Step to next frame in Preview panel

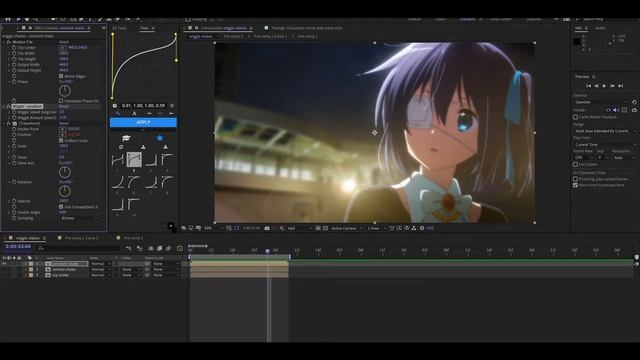(612, 86)
